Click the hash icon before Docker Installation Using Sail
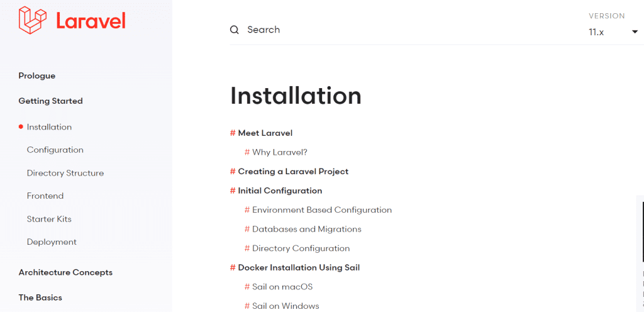This screenshot has width=644, height=312. tap(233, 268)
